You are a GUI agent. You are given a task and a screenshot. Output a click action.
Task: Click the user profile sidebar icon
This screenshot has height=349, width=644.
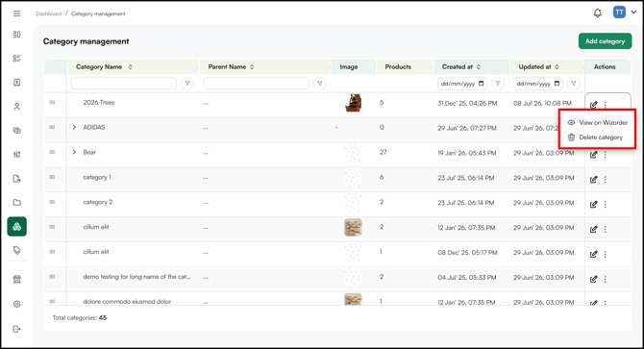pyautogui.click(x=17, y=107)
